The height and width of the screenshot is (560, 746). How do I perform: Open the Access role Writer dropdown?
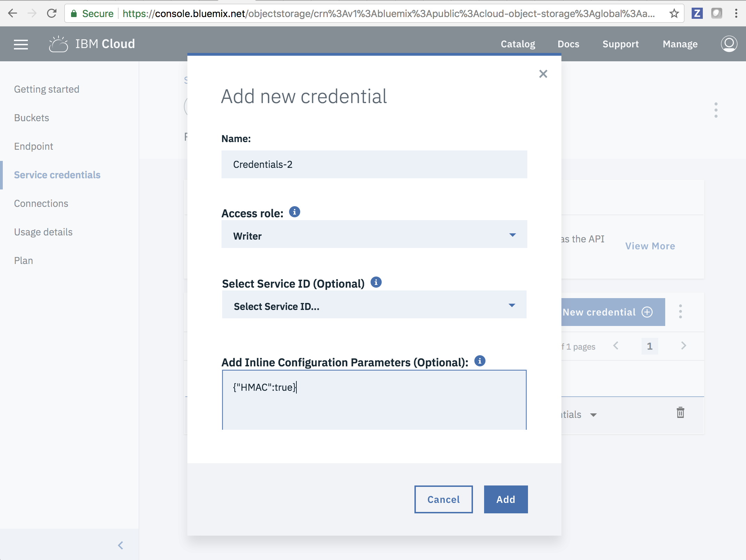(374, 234)
